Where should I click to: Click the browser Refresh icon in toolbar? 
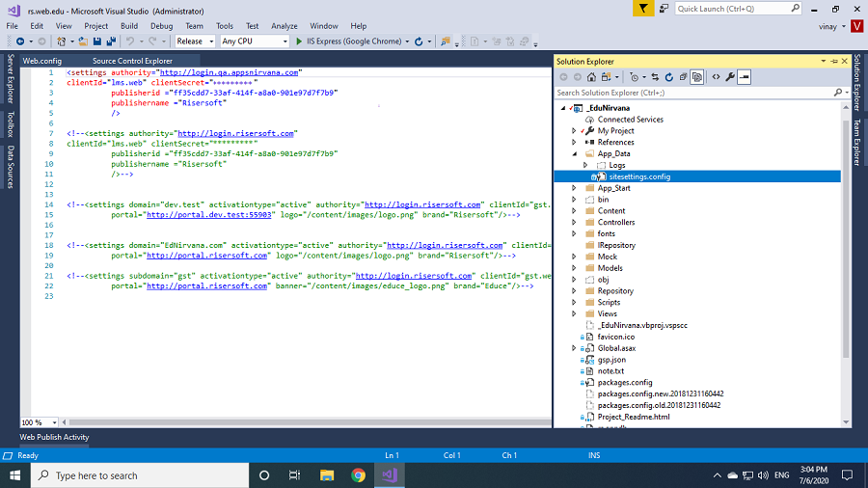tap(419, 41)
